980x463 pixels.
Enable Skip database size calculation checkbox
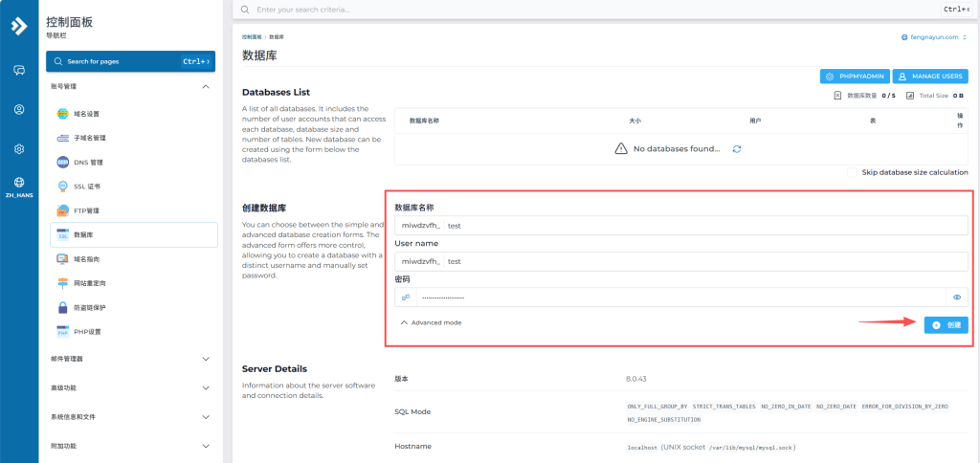tap(853, 172)
